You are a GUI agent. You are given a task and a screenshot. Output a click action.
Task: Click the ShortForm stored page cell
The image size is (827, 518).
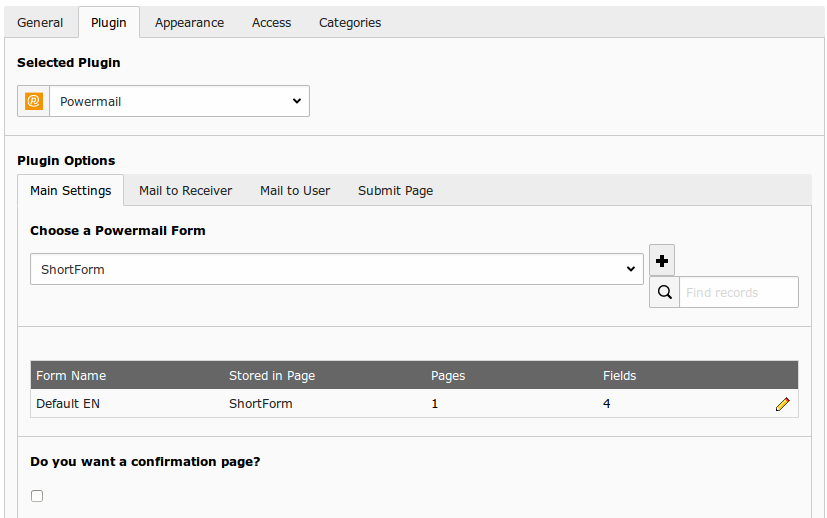point(261,404)
